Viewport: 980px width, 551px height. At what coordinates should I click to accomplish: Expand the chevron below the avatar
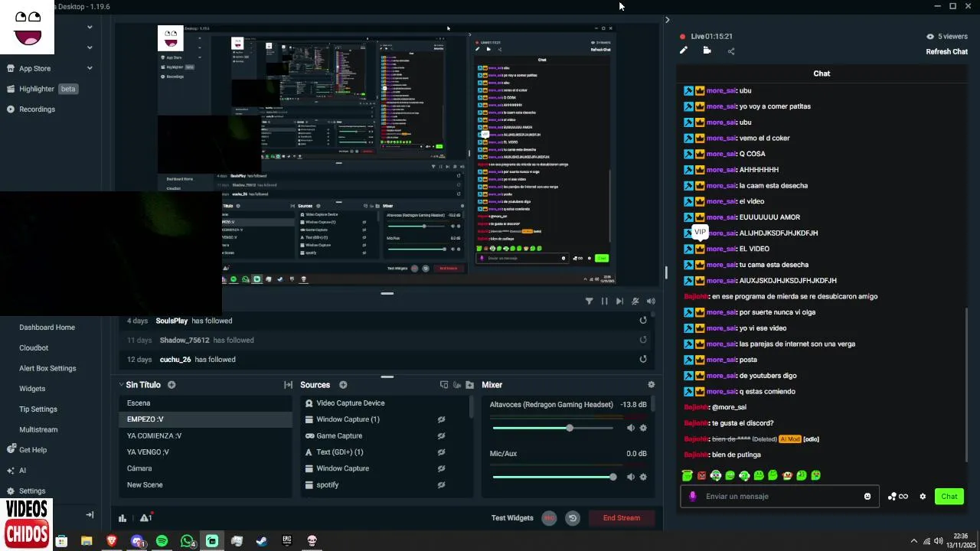[x=90, y=28]
